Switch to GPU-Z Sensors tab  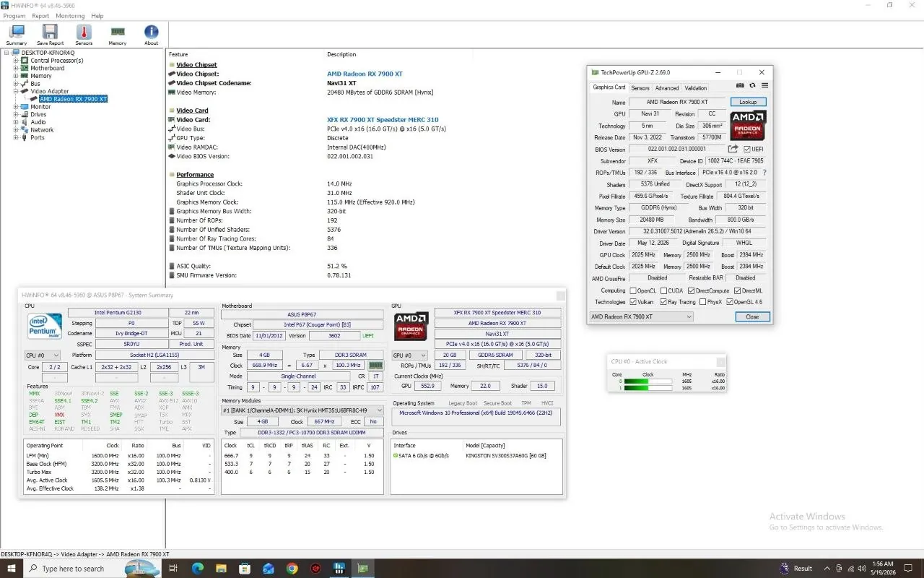640,88
